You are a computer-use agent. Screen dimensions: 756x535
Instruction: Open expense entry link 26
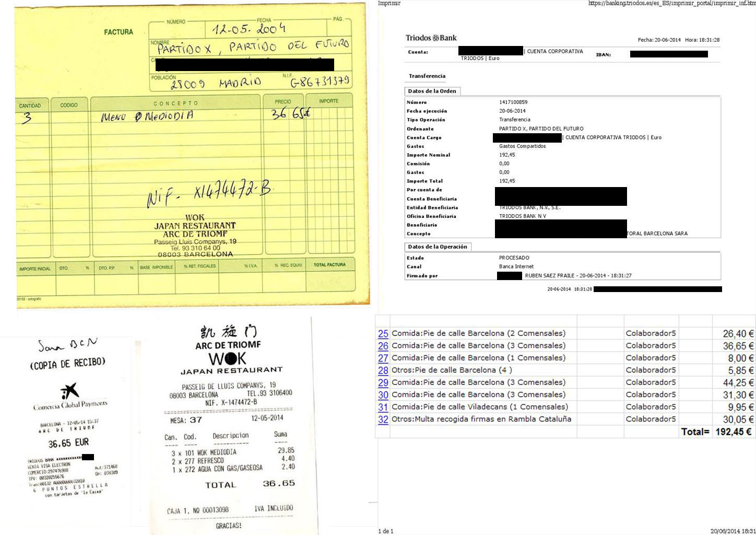(x=383, y=346)
